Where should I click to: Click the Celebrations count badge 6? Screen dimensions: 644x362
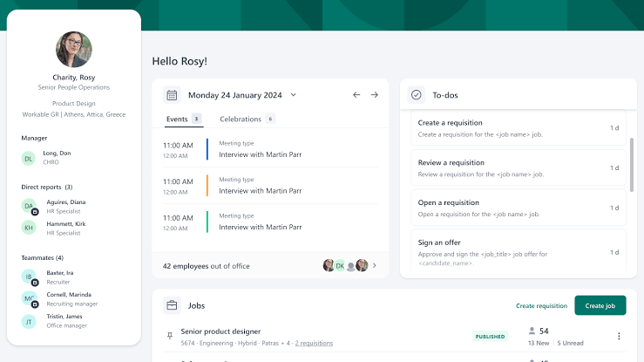click(270, 119)
